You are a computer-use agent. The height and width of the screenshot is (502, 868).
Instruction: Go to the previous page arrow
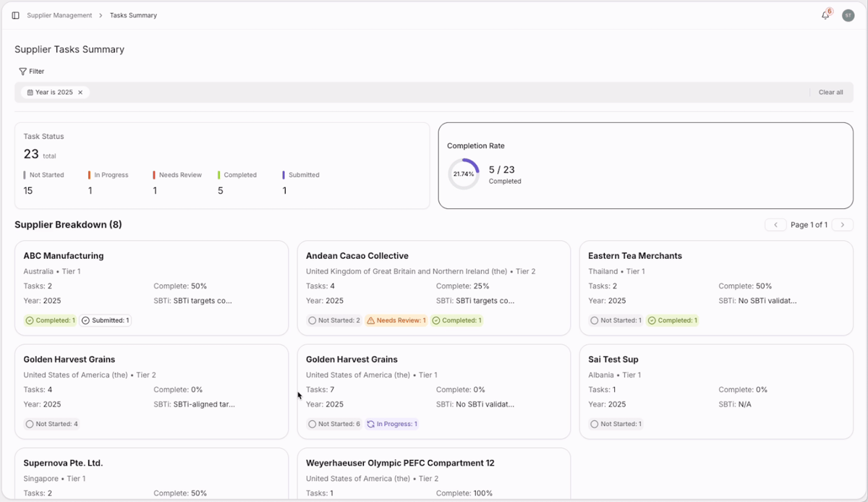[x=775, y=225]
